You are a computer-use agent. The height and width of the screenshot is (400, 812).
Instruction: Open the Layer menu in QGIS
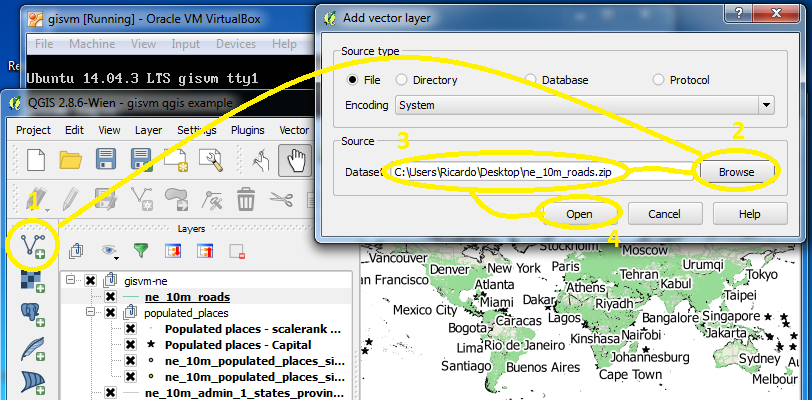coord(149,130)
